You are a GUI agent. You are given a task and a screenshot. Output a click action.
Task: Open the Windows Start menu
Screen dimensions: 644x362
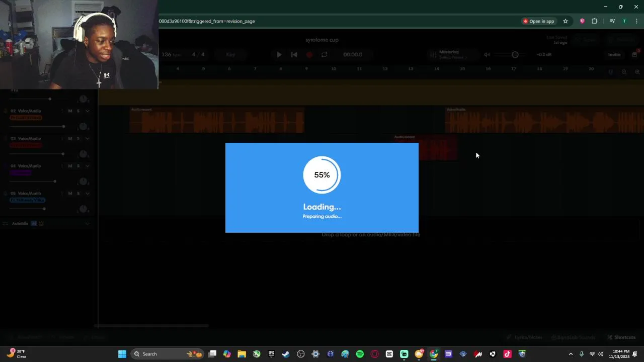pos(122,354)
